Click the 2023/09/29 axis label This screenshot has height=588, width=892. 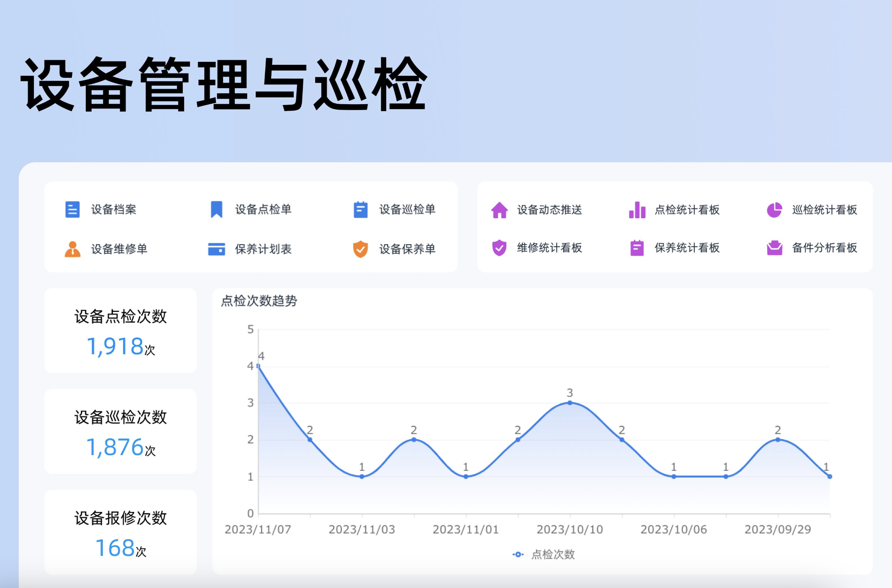779,529
